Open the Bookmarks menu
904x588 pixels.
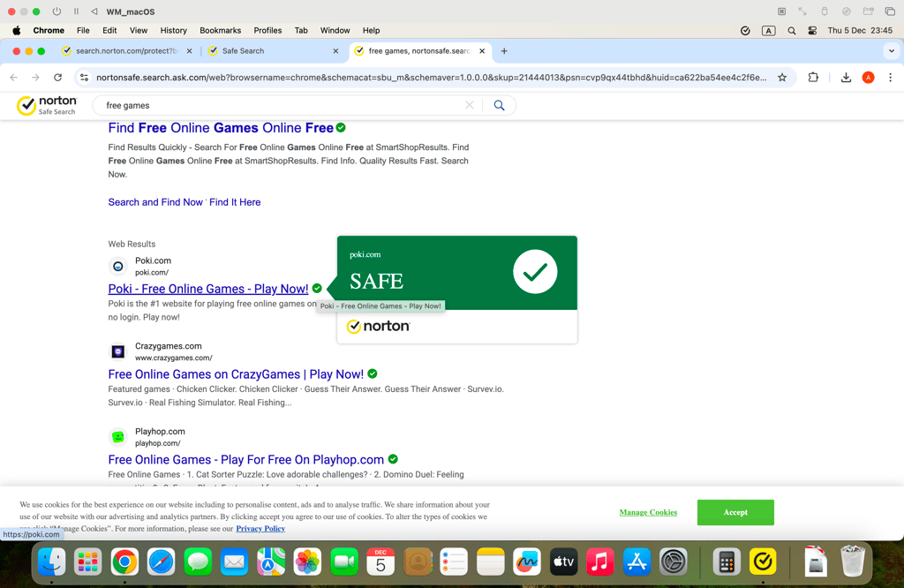click(220, 31)
